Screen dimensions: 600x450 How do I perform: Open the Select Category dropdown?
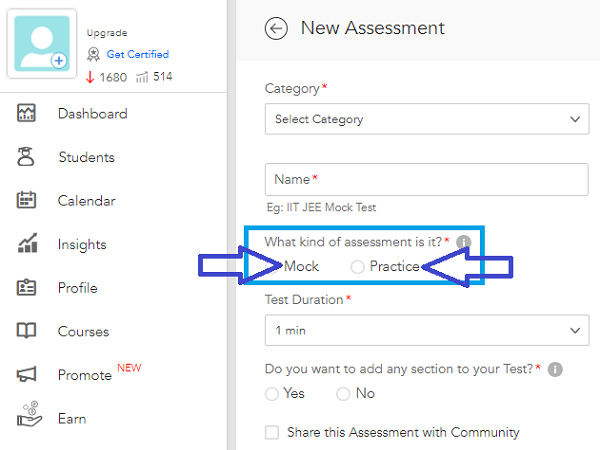tap(427, 119)
